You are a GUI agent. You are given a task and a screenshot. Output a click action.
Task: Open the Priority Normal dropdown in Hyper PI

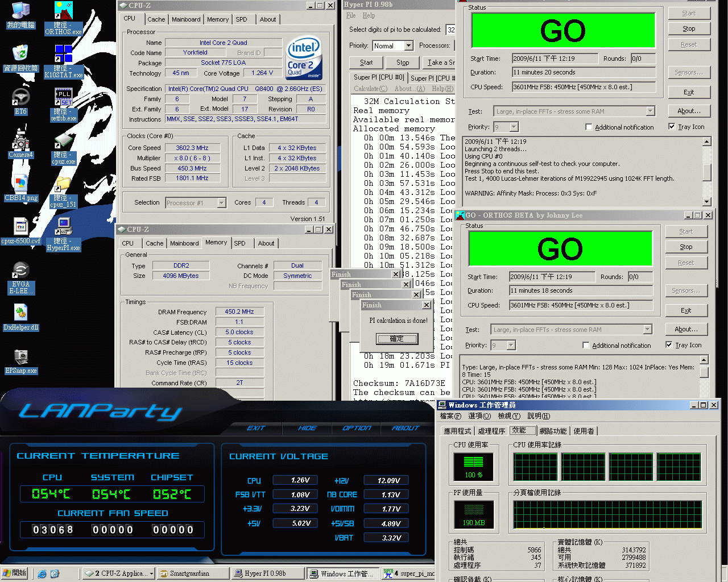[408, 45]
